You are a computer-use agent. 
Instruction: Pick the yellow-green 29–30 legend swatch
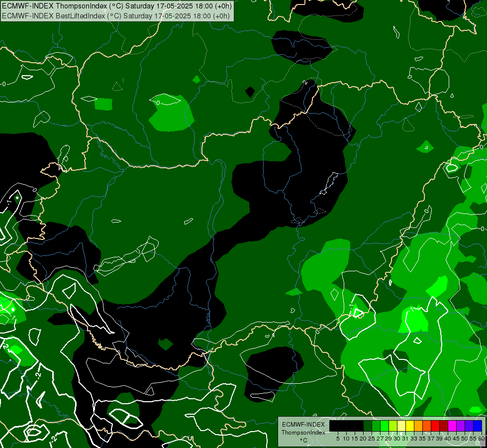point(393,426)
